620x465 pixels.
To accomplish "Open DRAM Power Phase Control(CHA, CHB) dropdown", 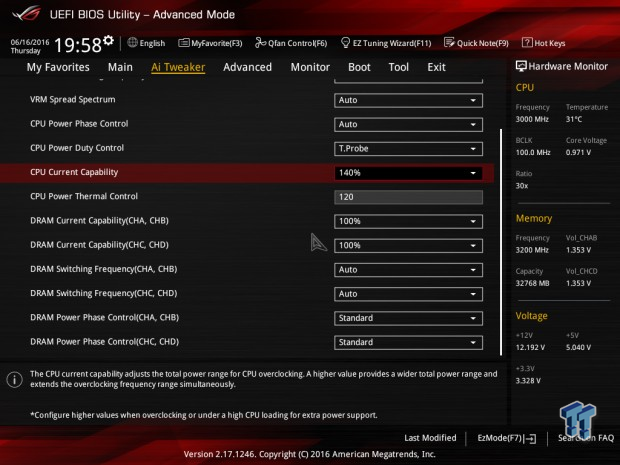I will point(408,318).
